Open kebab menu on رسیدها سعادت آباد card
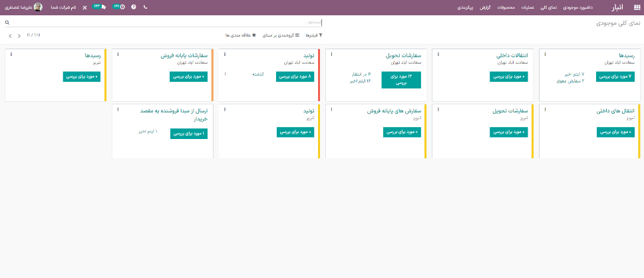644x278 pixels. 546,54
